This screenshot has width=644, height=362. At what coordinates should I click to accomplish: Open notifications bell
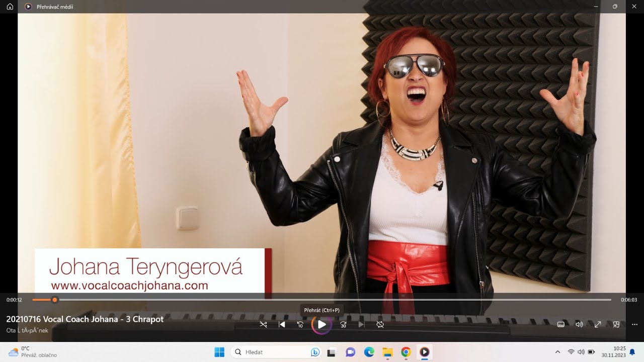(632, 352)
